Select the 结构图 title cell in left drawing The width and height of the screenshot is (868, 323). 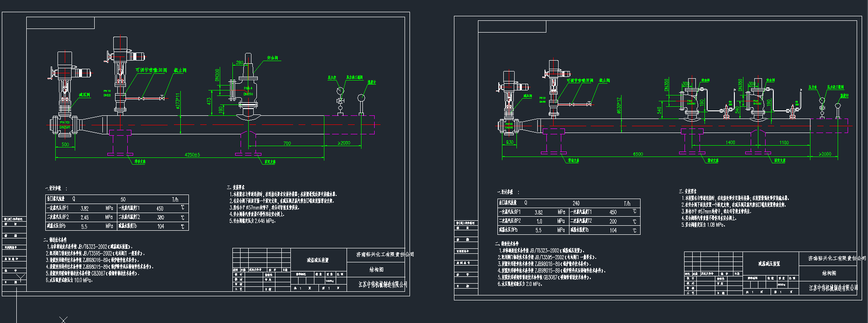[376, 270]
